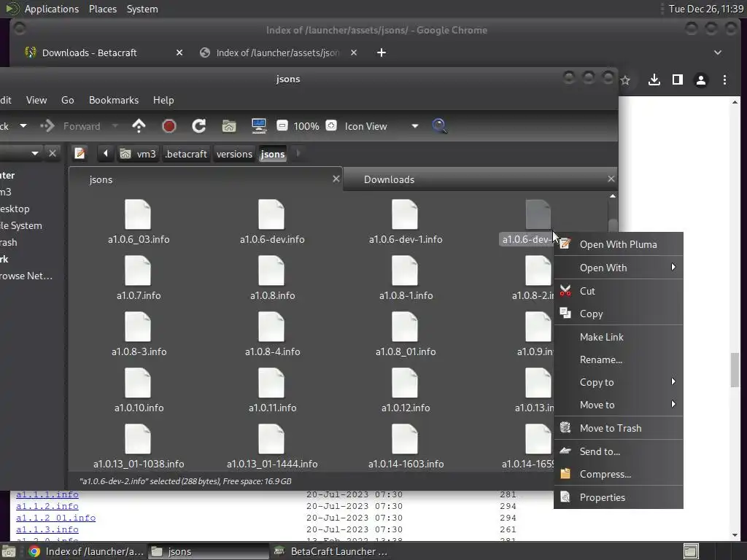Go up to the parent folder in Caja

pos(139,126)
